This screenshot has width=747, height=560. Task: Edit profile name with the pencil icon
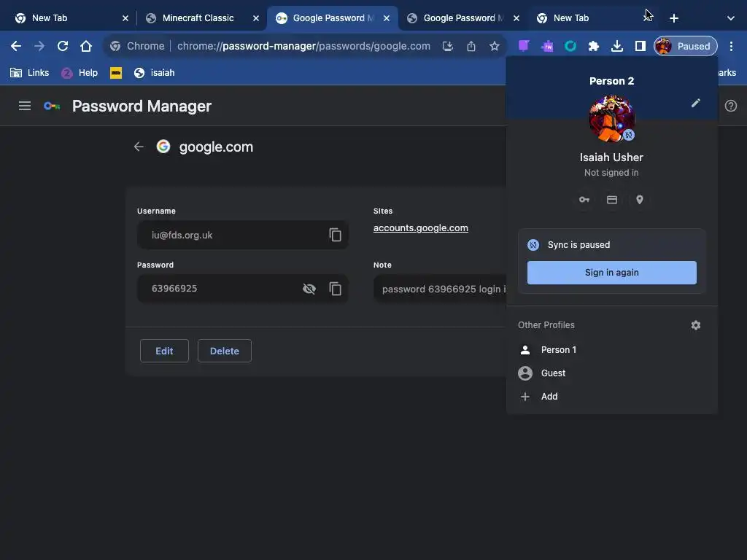pos(695,103)
